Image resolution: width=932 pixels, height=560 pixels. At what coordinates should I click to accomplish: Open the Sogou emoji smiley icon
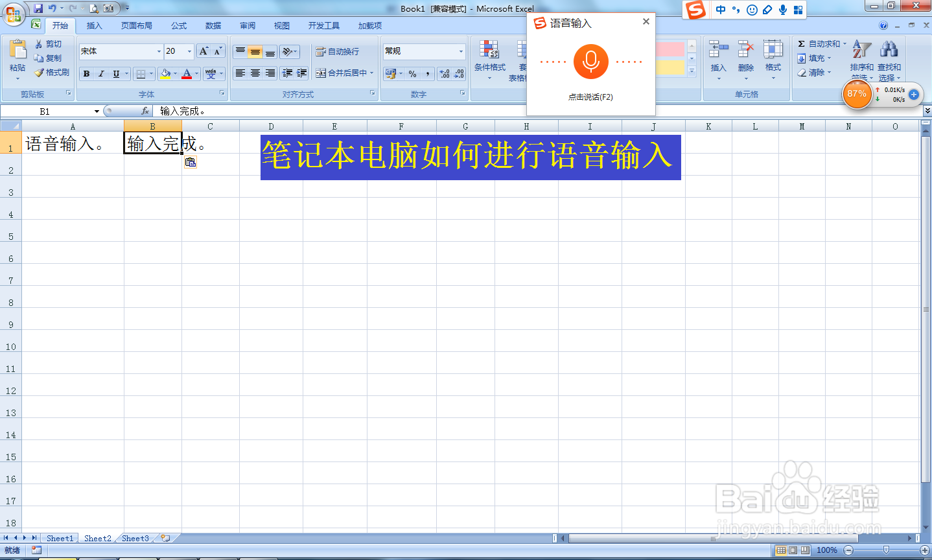click(752, 10)
